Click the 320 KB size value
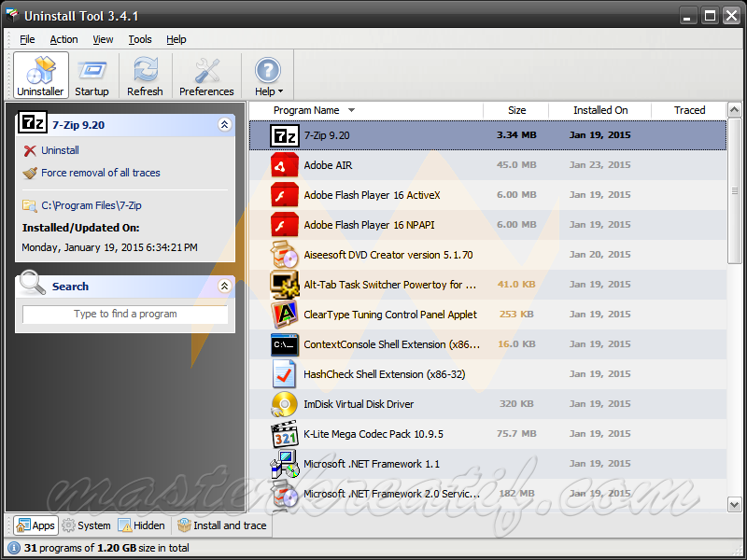 pyautogui.click(x=516, y=404)
